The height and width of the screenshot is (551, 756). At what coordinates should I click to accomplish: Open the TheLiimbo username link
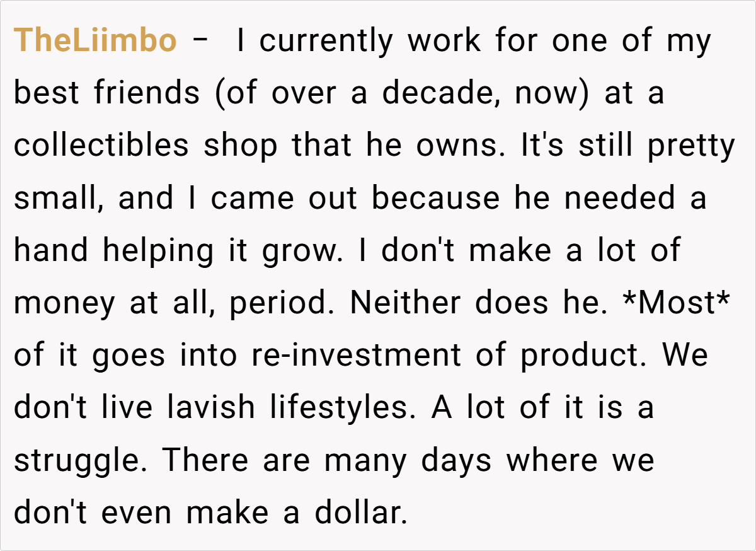(x=96, y=42)
